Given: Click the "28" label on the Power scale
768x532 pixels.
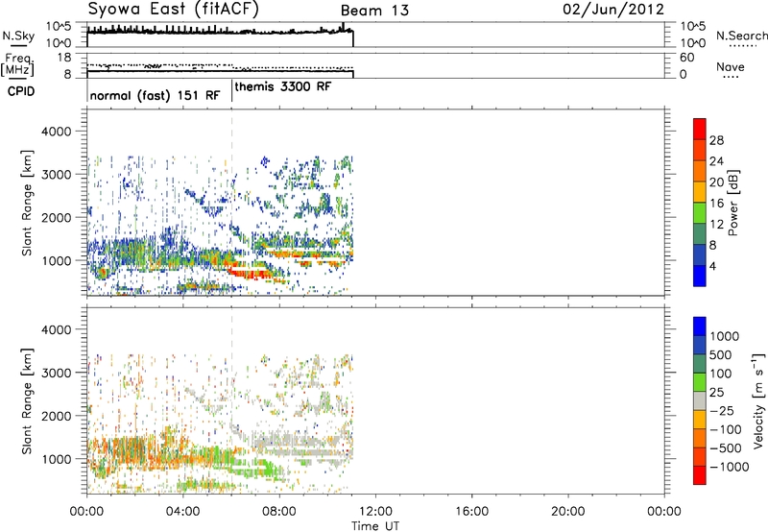Looking at the screenshot, I should [x=716, y=140].
